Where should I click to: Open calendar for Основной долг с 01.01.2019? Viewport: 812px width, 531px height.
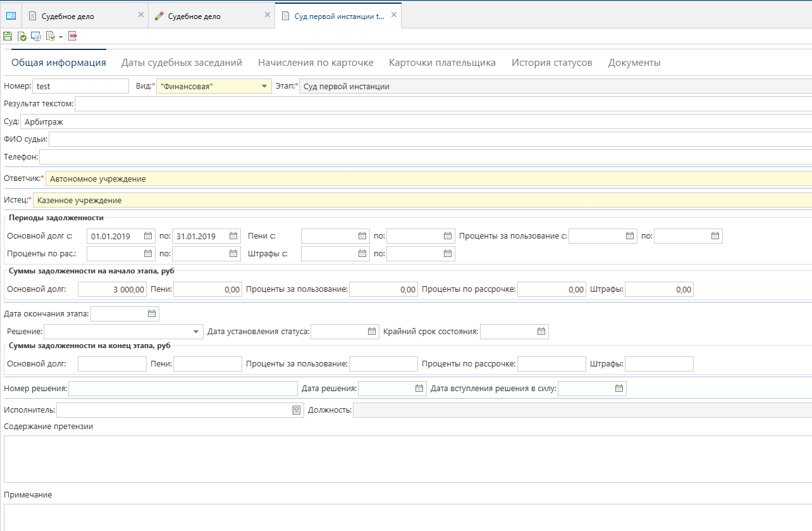[148, 236]
